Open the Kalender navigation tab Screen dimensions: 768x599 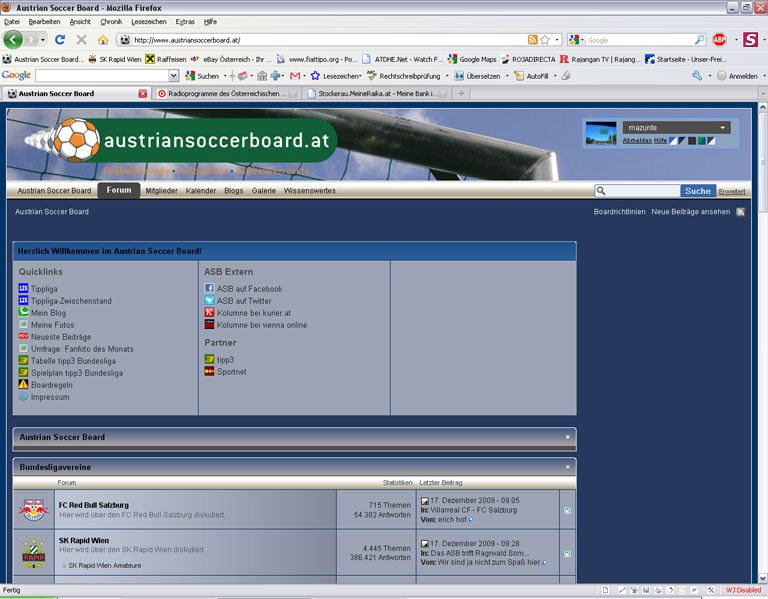point(201,191)
